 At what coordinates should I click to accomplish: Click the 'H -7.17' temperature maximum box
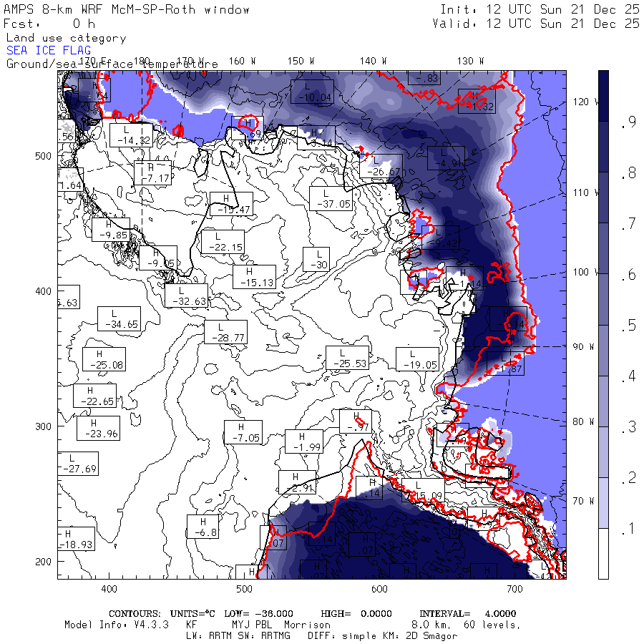[152, 173]
